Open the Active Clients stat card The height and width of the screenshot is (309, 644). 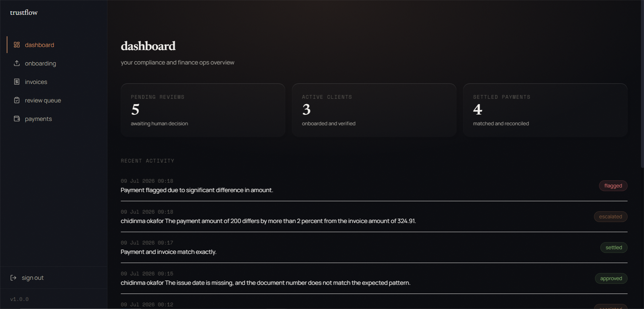click(374, 110)
